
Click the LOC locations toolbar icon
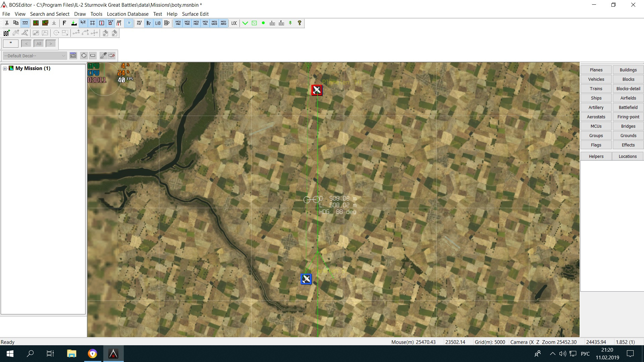pyautogui.click(x=234, y=23)
